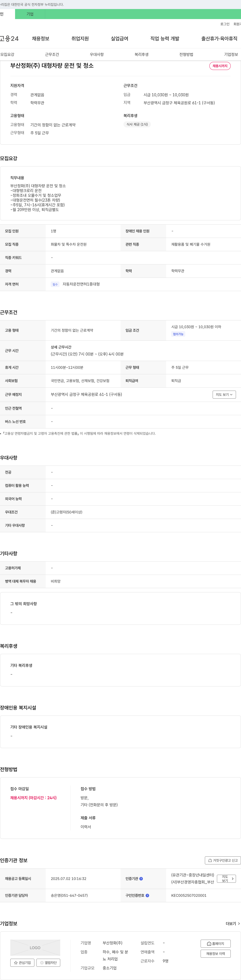
Task: Click wage text 시급 10,030원 ~ 10,030원 in summary
Action: tap(166, 95)
